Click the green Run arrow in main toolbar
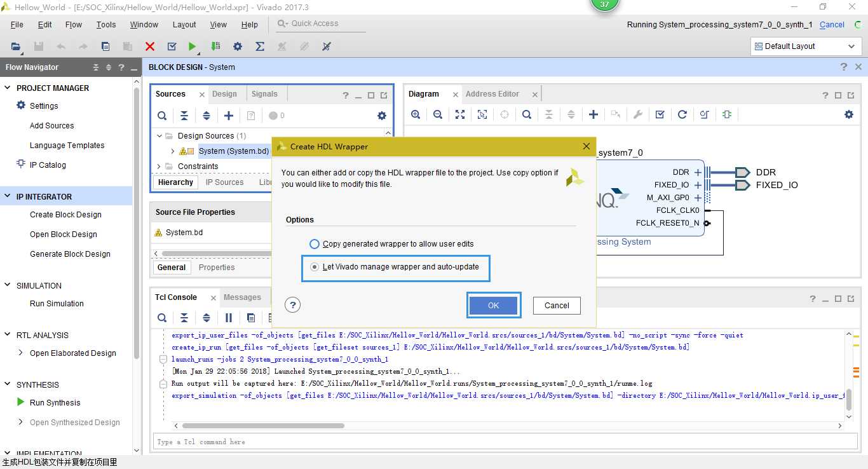This screenshot has width=868, height=469. click(192, 46)
